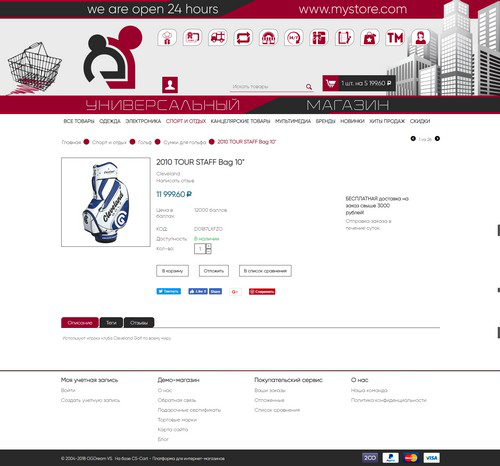Switch to Отзывы tab
The image size is (500, 466).
click(139, 323)
